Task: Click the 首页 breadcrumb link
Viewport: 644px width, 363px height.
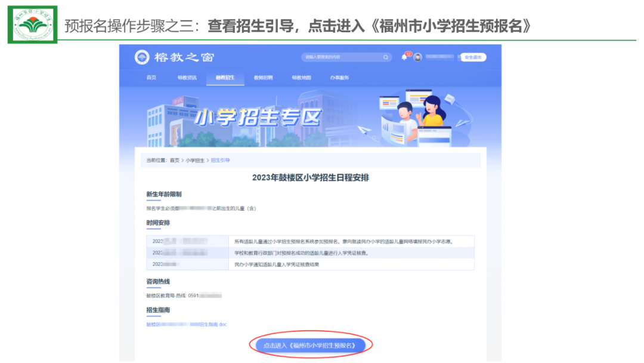Action: [174, 161]
